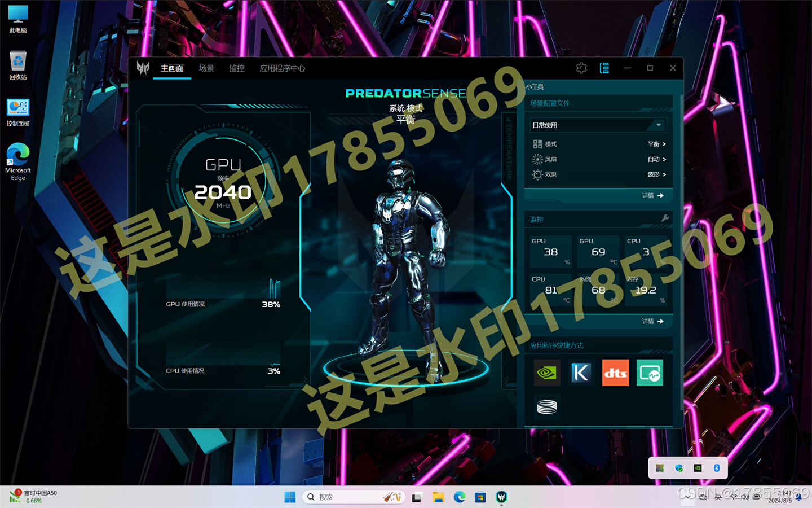Open notification bell on taskbar

(798, 497)
